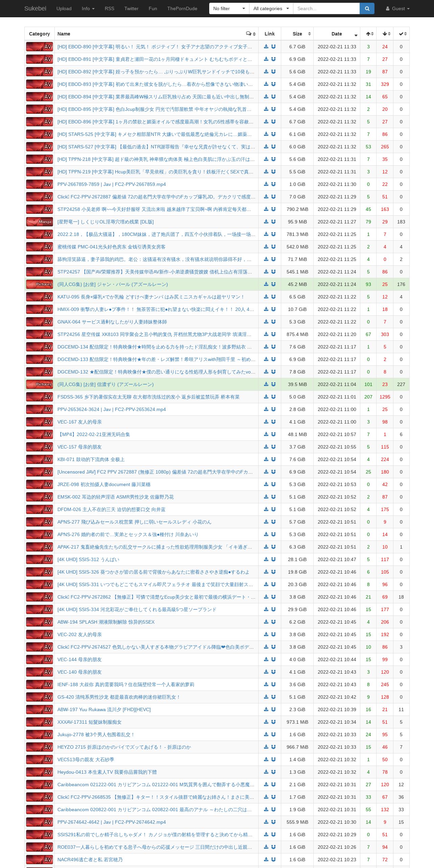Sort by Name column header

tap(156, 34)
